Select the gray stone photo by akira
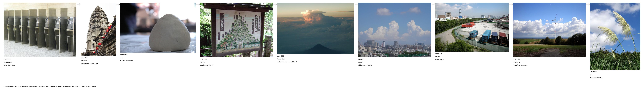Image resolution: width=644 pixels, height=89 pixels. point(158,28)
